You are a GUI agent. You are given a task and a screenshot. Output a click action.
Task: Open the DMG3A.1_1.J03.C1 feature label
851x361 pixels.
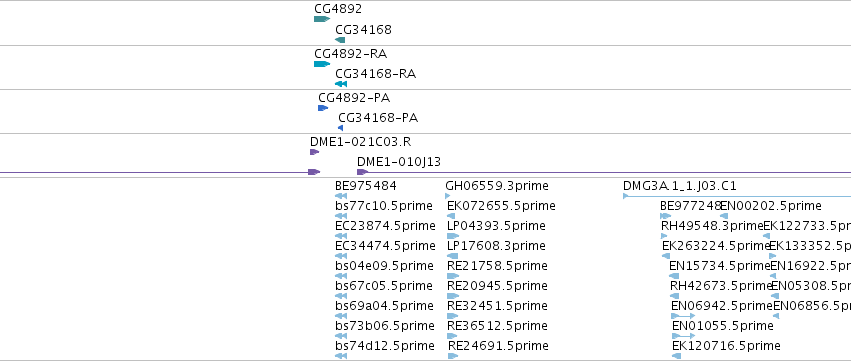680,186
